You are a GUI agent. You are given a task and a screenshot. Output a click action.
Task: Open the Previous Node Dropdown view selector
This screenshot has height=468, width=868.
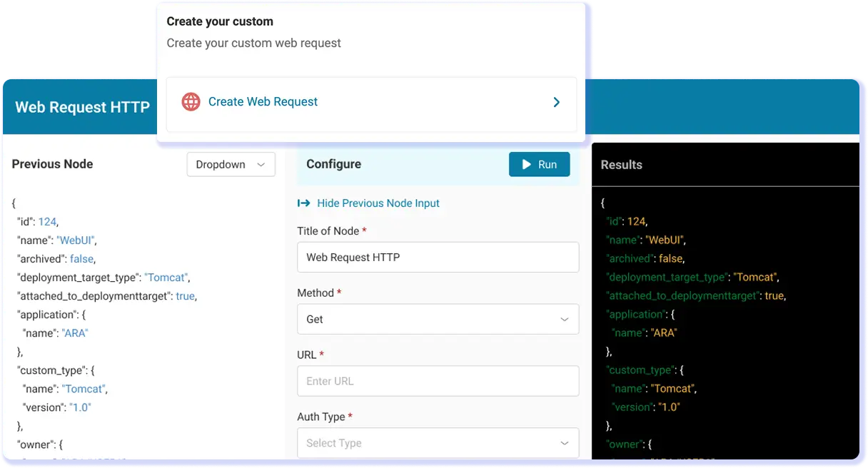(231, 164)
